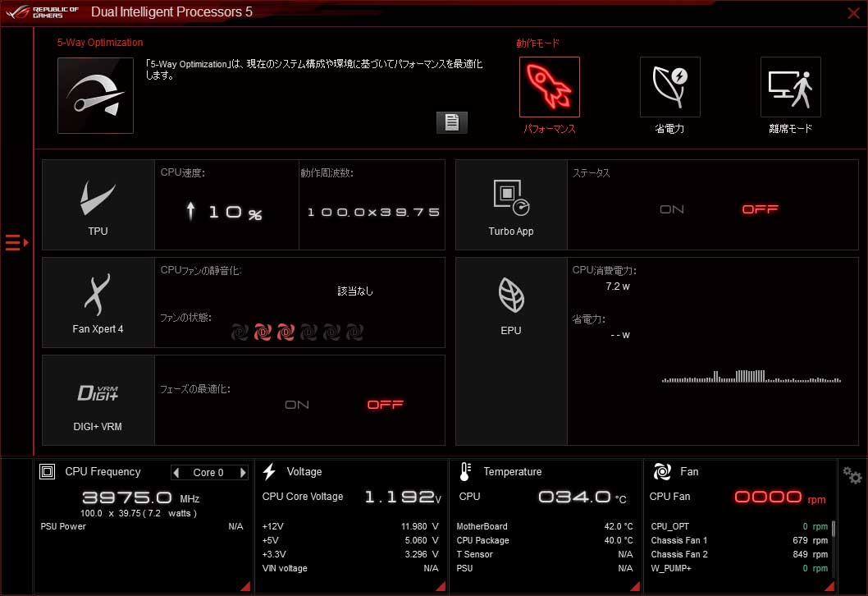Open the Fan Xpert 4 panel

pos(98,302)
